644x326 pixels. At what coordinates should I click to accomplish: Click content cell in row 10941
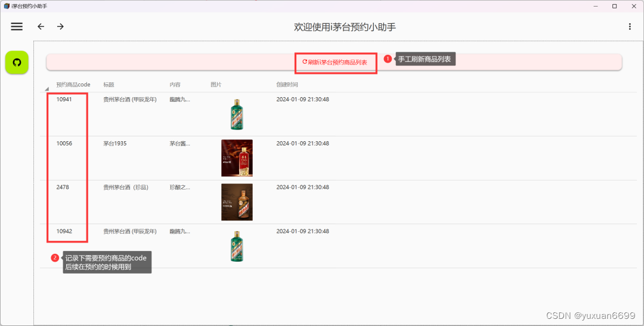(180, 100)
